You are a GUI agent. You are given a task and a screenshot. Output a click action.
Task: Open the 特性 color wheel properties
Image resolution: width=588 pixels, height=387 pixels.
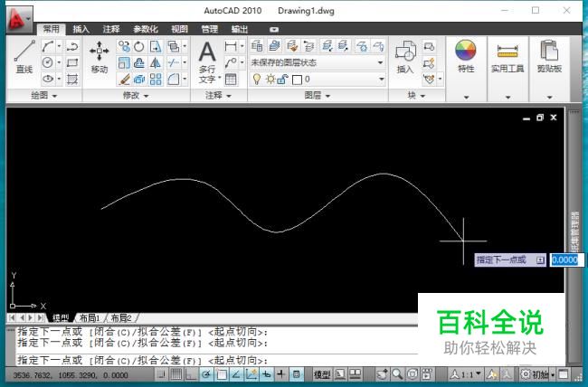click(466, 56)
